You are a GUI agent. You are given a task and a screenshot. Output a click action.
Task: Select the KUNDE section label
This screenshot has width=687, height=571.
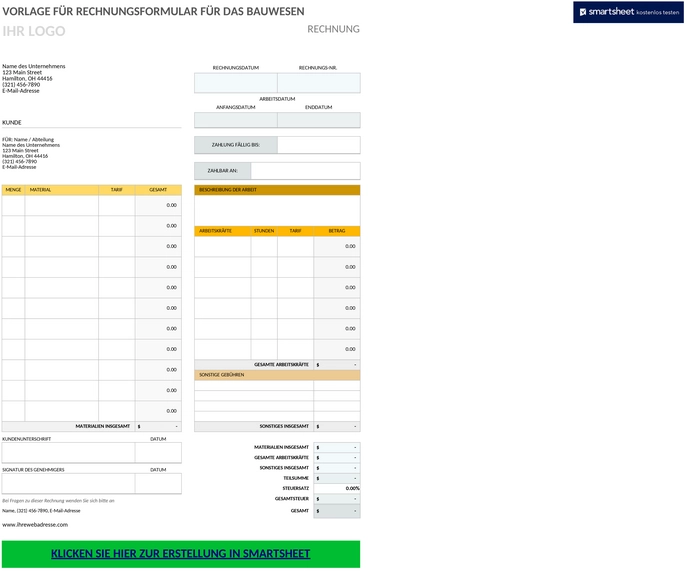click(x=12, y=123)
